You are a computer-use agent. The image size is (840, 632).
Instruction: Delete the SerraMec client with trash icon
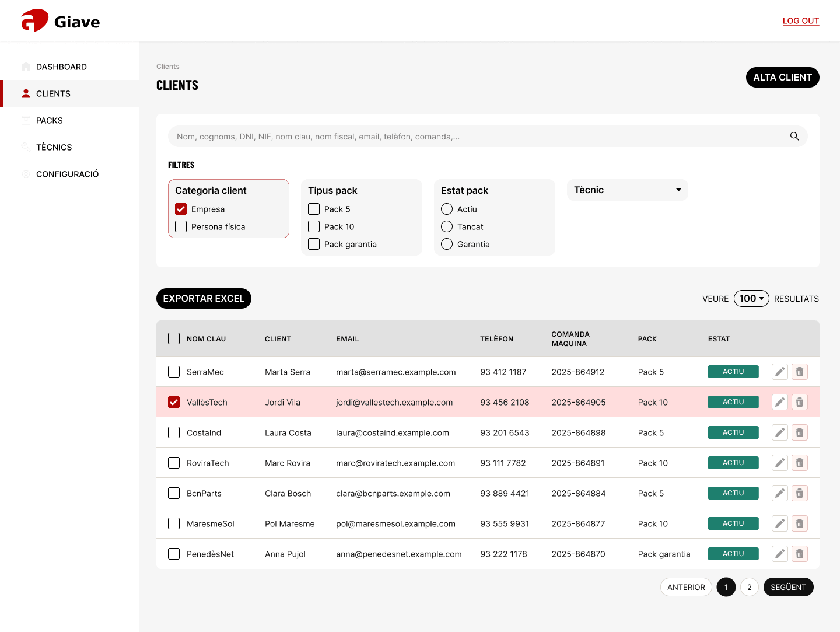coord(800,372)
